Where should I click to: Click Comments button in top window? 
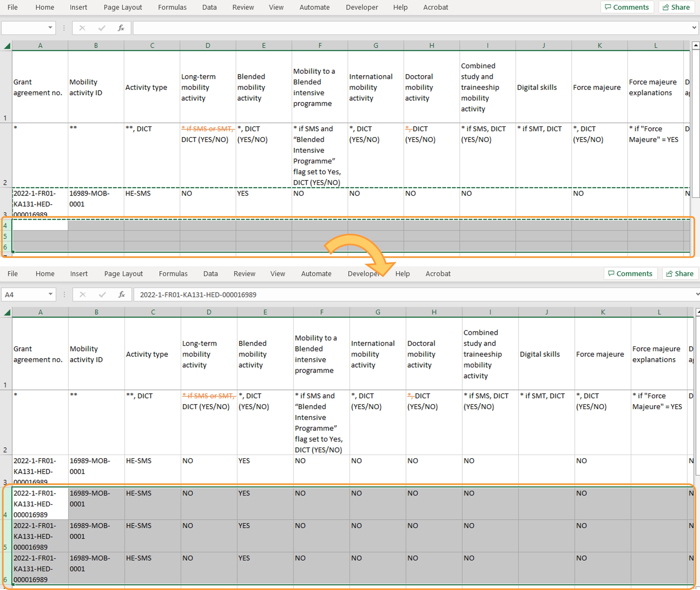[x=627, y=7]
